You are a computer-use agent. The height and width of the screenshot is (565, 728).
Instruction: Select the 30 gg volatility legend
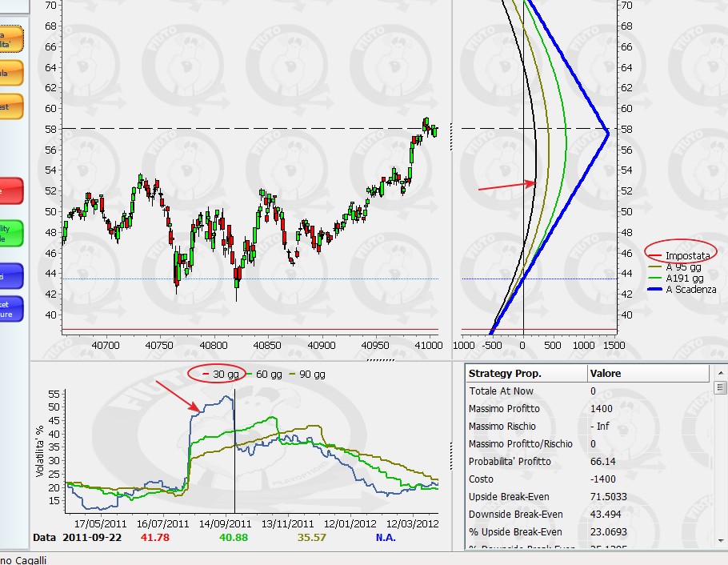click(221, 374)
